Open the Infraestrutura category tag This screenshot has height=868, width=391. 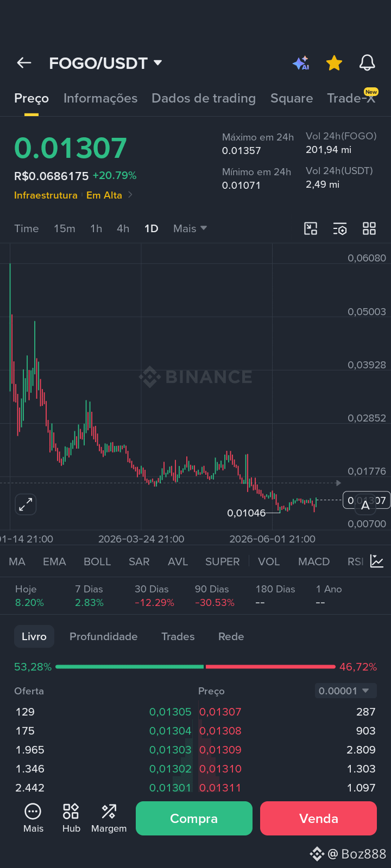coord(46,195)
